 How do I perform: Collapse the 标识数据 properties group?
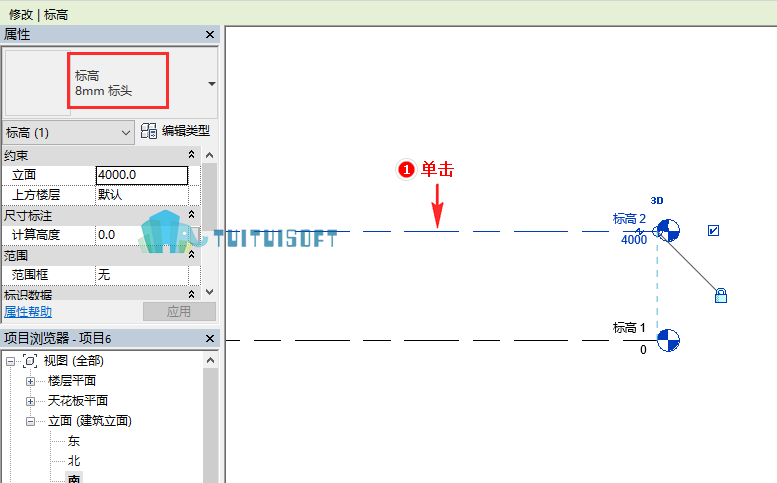tap(191, 294)
